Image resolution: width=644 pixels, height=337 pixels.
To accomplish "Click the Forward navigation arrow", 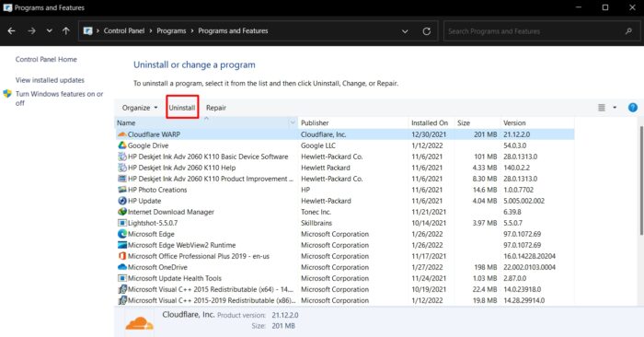I will click(31, 30).
